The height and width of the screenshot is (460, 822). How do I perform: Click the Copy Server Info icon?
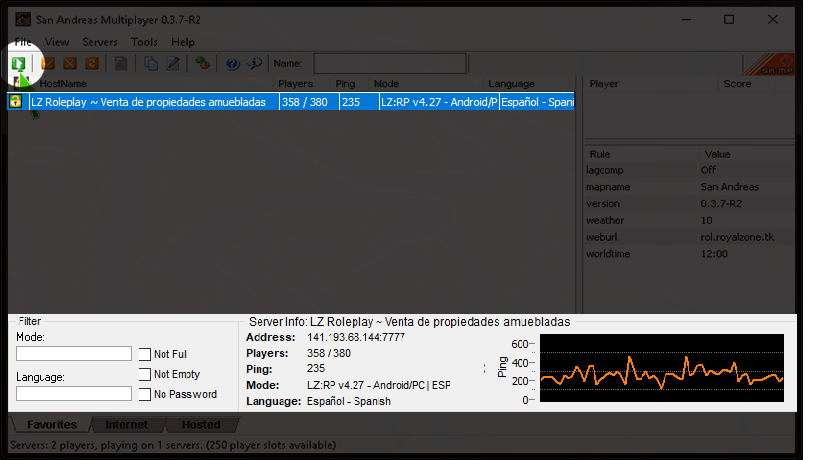[151, 63]
